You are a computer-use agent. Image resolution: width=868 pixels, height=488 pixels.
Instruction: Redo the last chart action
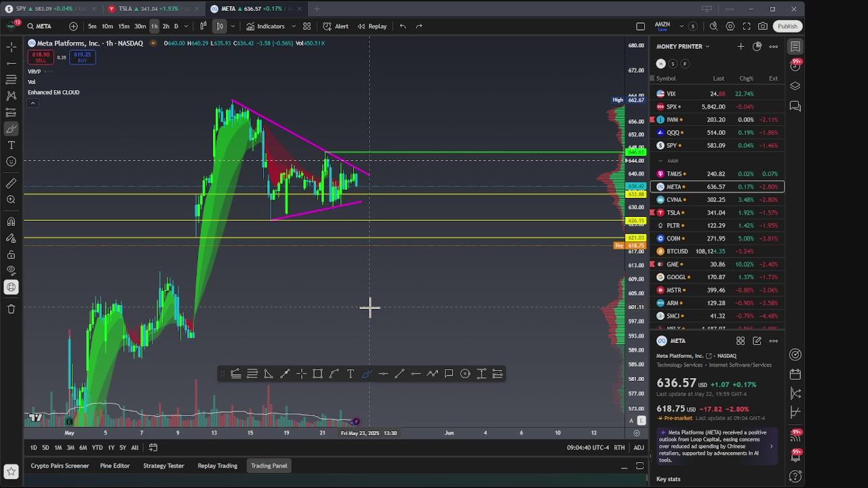pos(419,26)
